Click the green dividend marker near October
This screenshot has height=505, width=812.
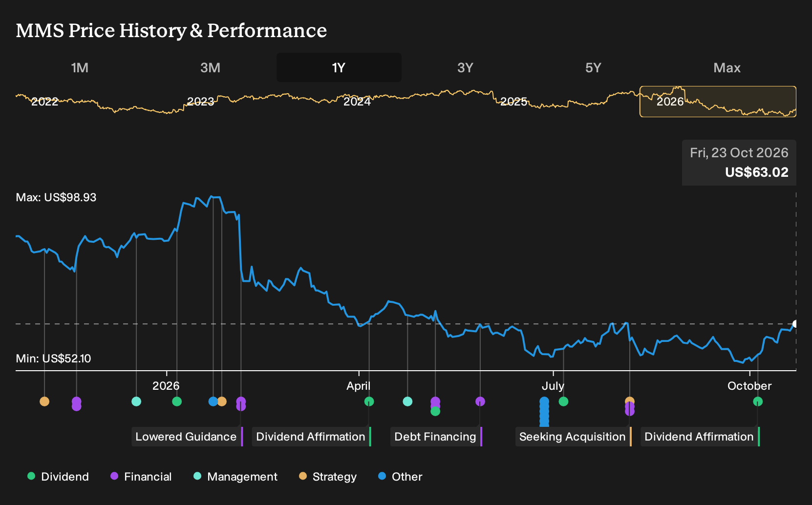click(x=758, y=401)
